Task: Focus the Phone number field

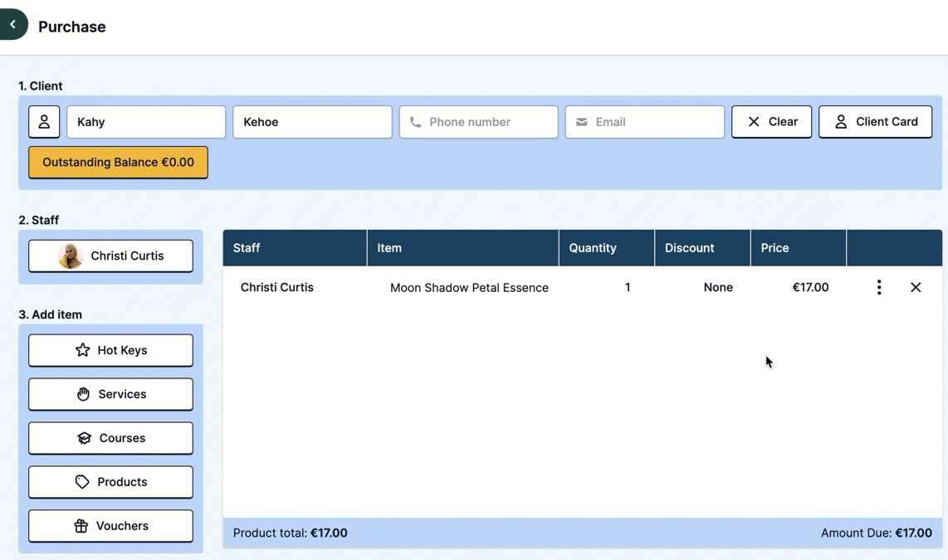Action: pyautogui.click(x=479, y=122)
